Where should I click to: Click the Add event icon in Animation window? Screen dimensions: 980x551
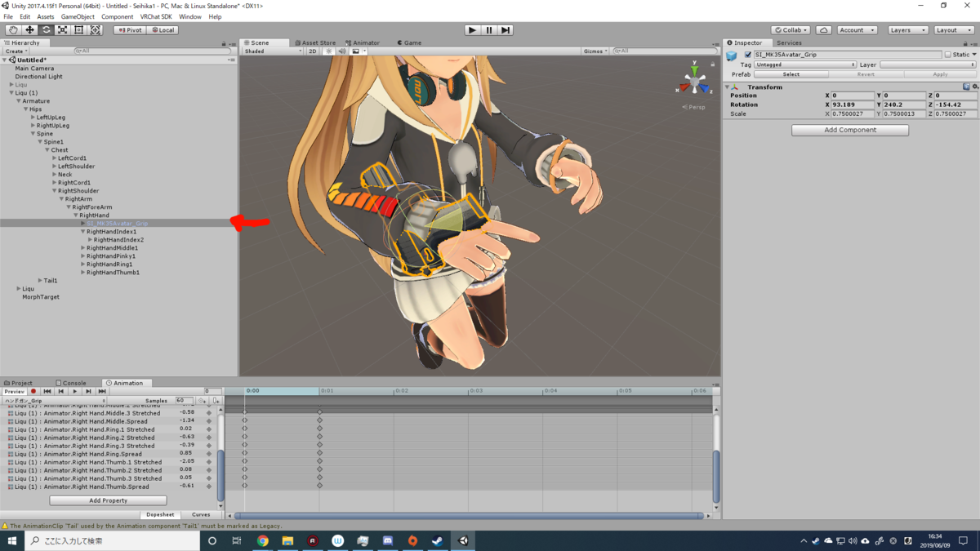click(216, 401)
